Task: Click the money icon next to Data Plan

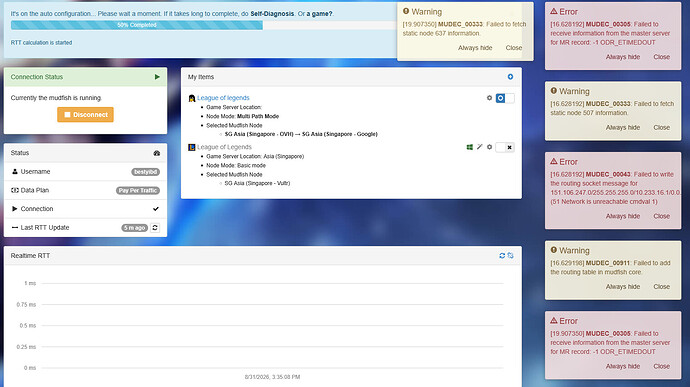Action: 15,190
